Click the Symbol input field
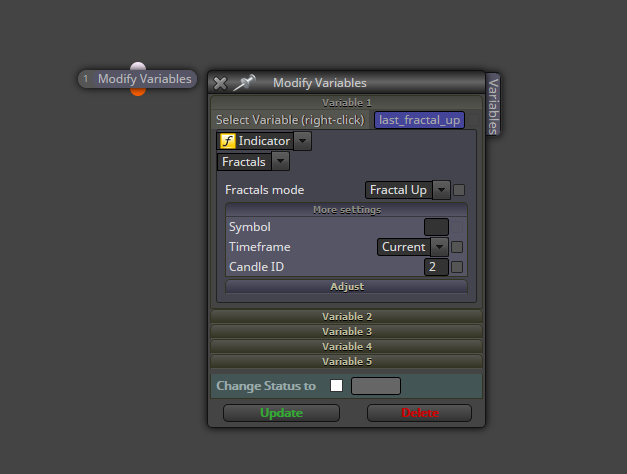Image resolution: width=627 pixels, height=474 pixels. click(436, 227)
